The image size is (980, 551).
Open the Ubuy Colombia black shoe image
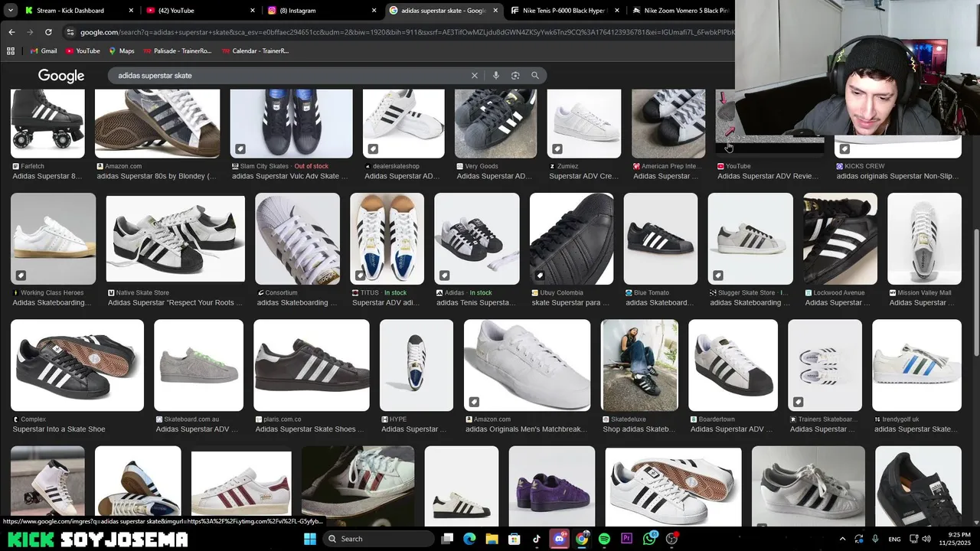[571, 239]
